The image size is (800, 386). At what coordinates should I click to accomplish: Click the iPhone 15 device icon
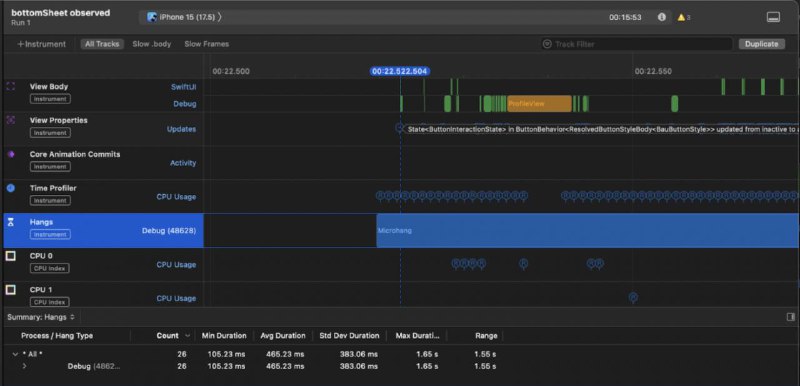coord(152,17)
